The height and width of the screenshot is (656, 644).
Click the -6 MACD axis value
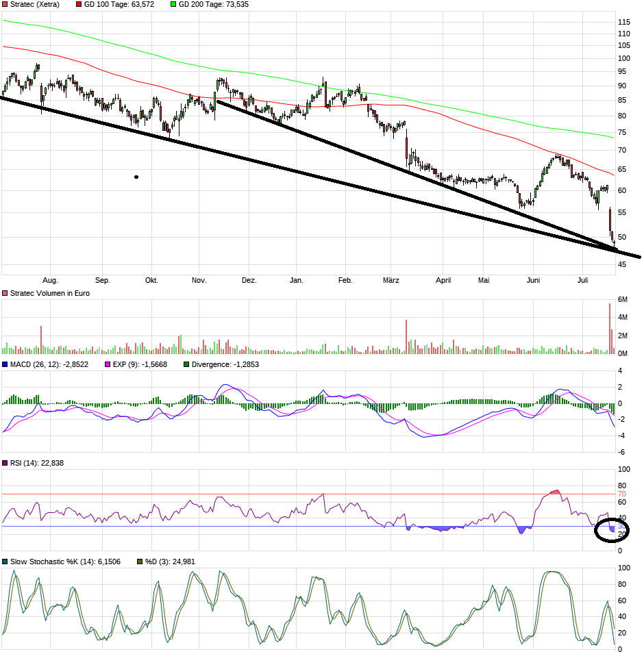tap(622, 453)
